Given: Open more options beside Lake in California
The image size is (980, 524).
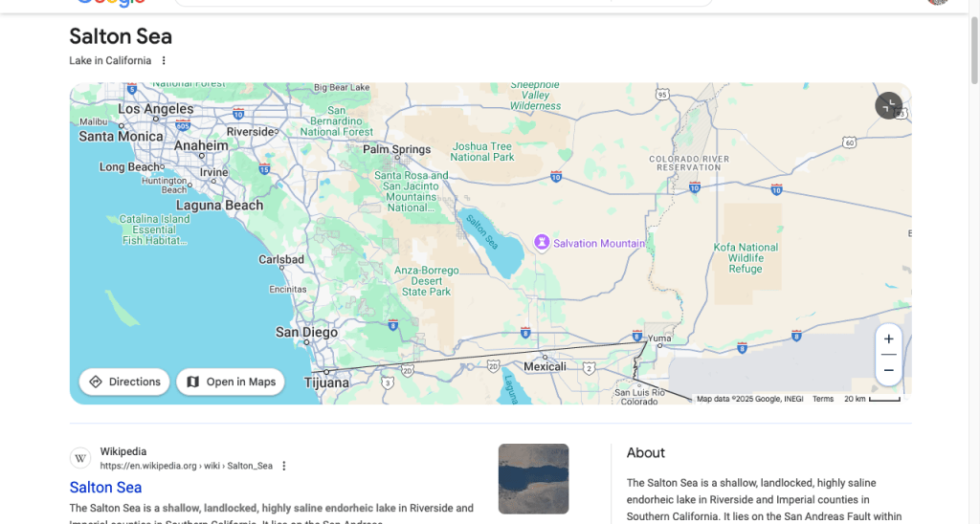Looking at the screenshot, I should (164, 61).
